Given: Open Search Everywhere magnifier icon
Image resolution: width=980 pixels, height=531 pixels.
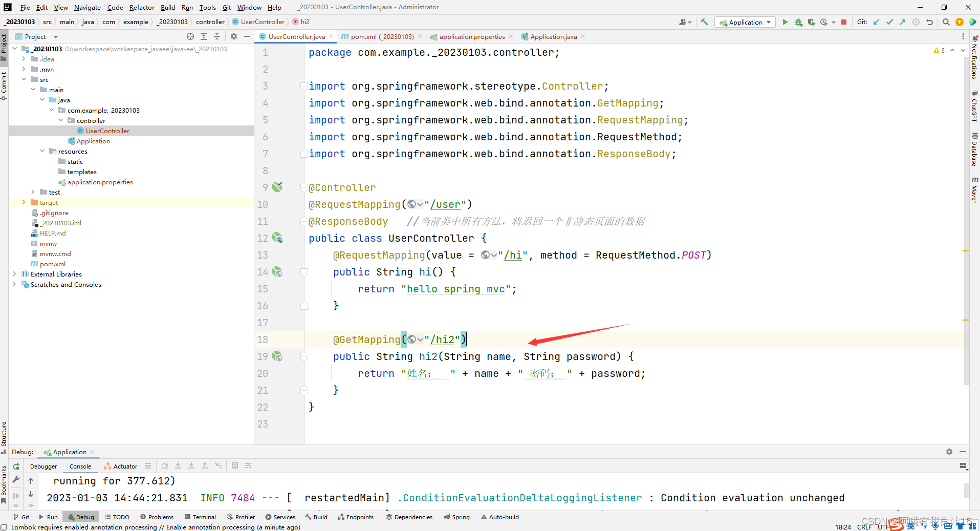Looking at the screenshot, I should 946,22.
